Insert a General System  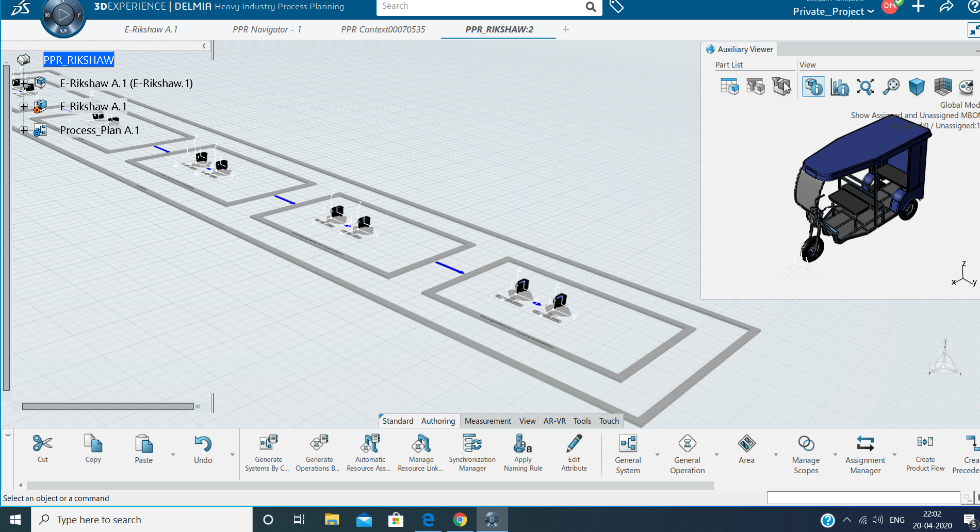[628, 443]
